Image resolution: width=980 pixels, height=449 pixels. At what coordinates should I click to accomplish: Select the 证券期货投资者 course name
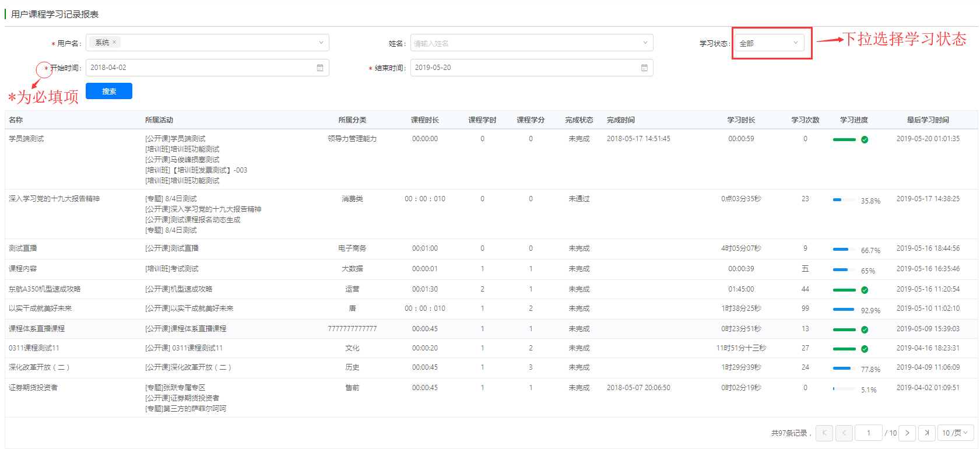33,388
